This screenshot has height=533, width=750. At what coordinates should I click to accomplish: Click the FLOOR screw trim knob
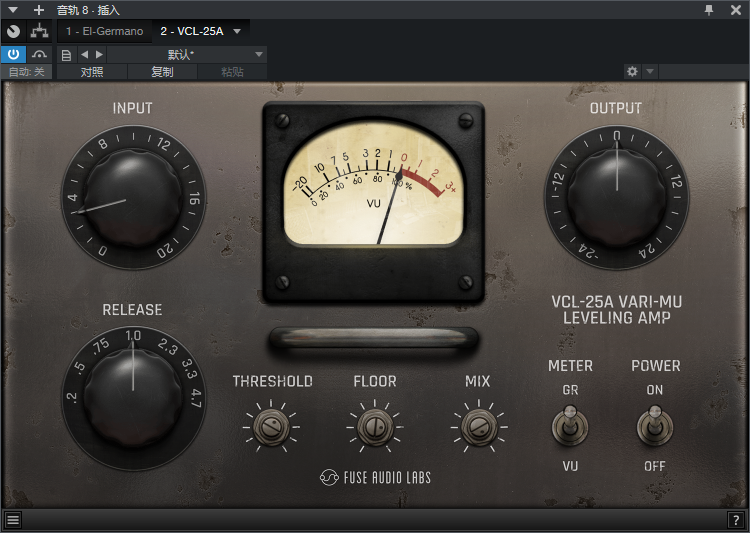(375, 427)
